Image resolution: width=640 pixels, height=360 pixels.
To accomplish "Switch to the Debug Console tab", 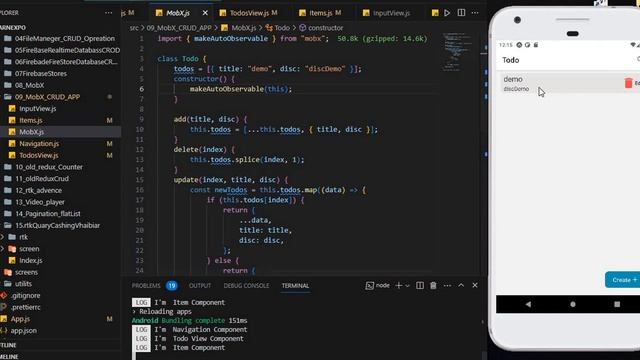I will (246, 286).
